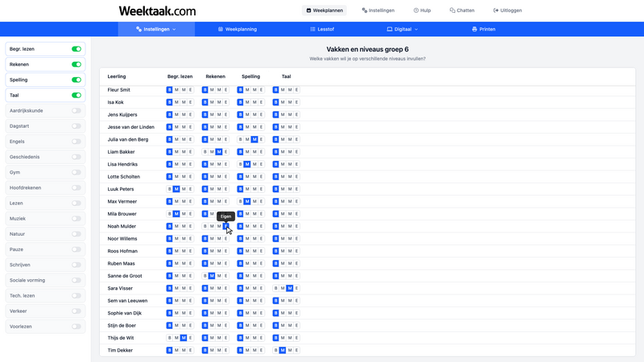Choose B for Max Vermeer's Spelling
Image resolution: width=644 pixels, height=362 pixels.
click(x=240, y=202)
